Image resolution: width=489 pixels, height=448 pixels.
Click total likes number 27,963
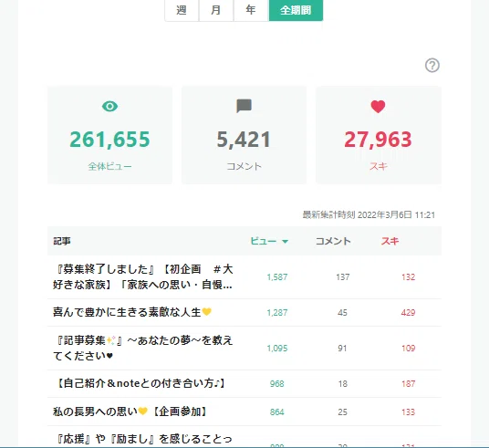pos(378,139)
